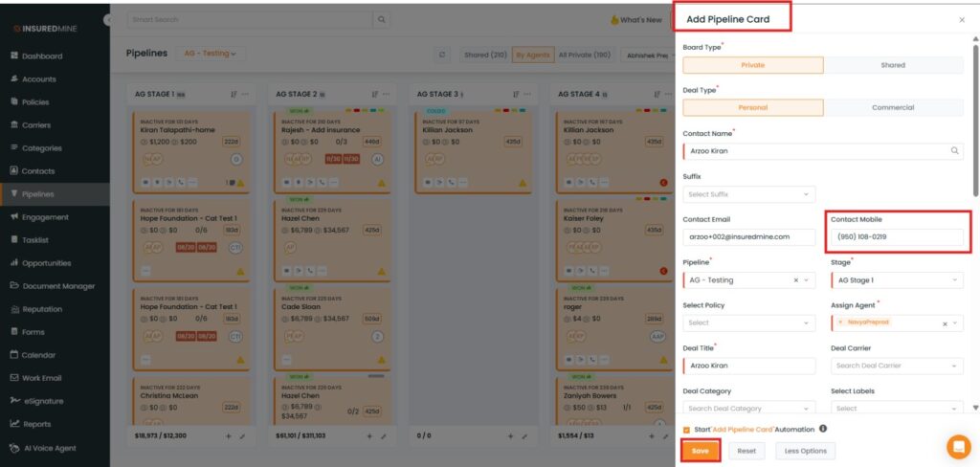
Task: Click the pipeline refresh icon
Action: (442, 55)
